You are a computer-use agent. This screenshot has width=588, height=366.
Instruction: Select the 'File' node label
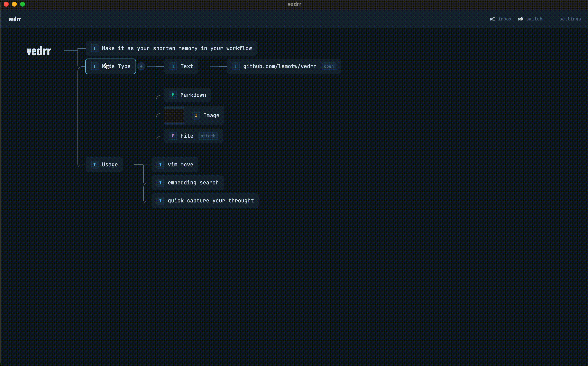point(187,136)
